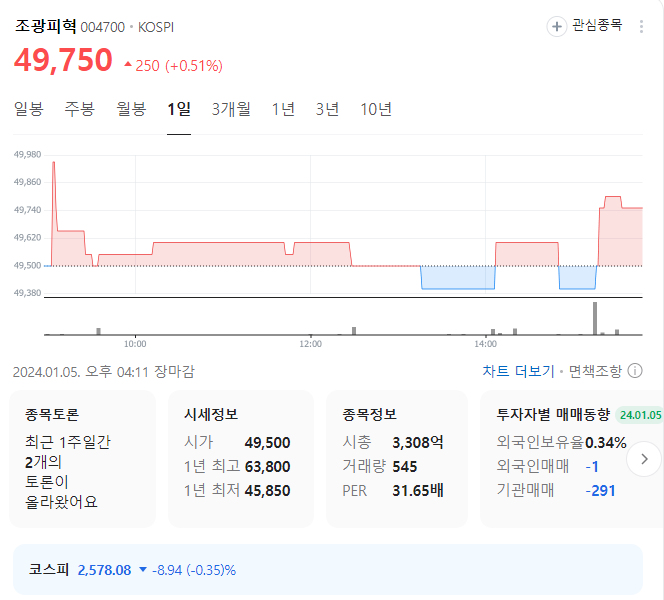Click the 14:00 time axis label
The width and height of the screenshot is (664, 600).
485,344
